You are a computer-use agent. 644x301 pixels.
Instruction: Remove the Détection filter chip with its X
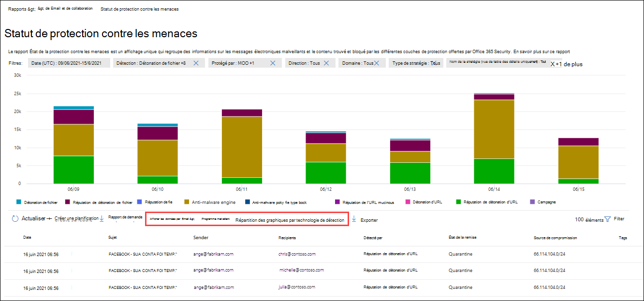click(x=196, y=63)
